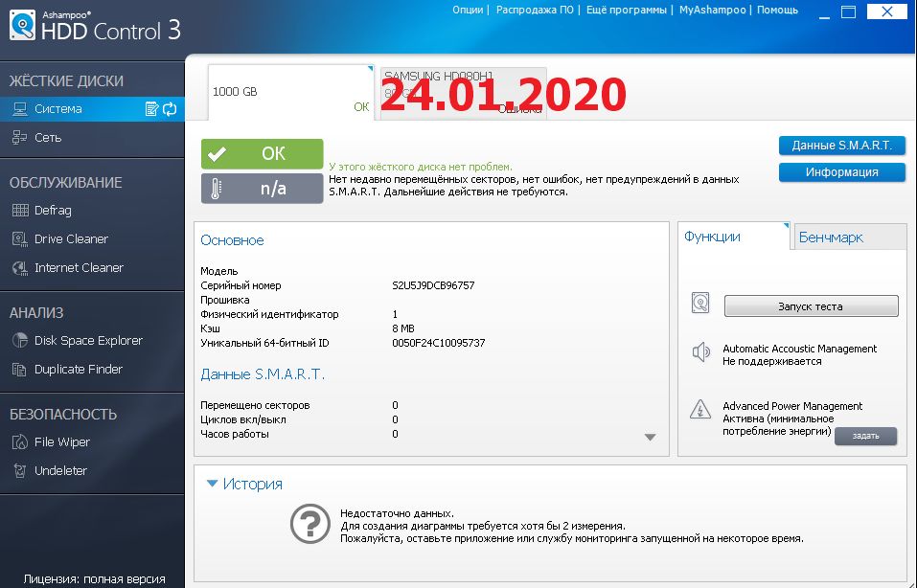The width and height of the screenshot is (917, 588).
Task: Click the Ashampoo HDD Control logo icon
Action: point(22,25)
